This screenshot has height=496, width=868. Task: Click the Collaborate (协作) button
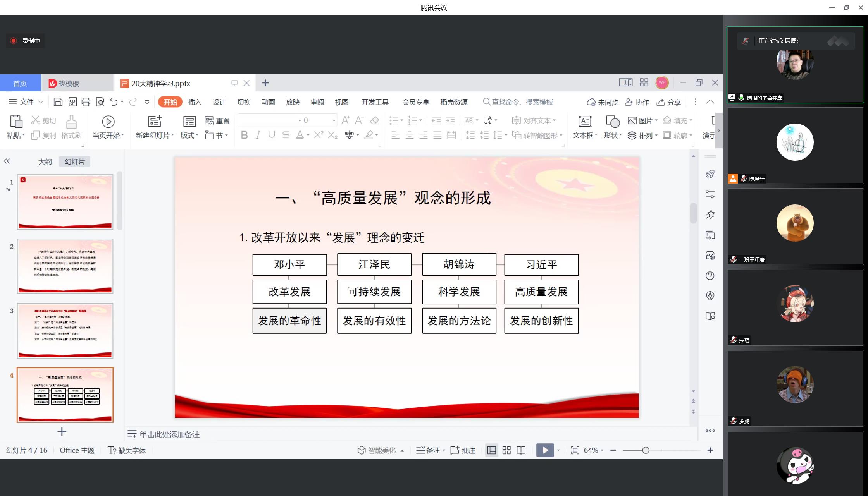[637, 102]
